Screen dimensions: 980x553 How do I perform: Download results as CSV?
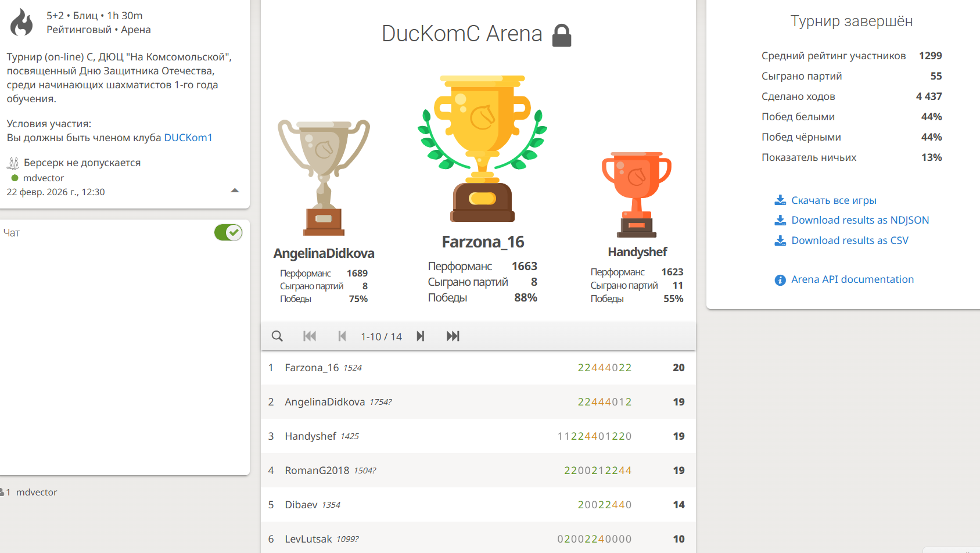pos(849,240)
